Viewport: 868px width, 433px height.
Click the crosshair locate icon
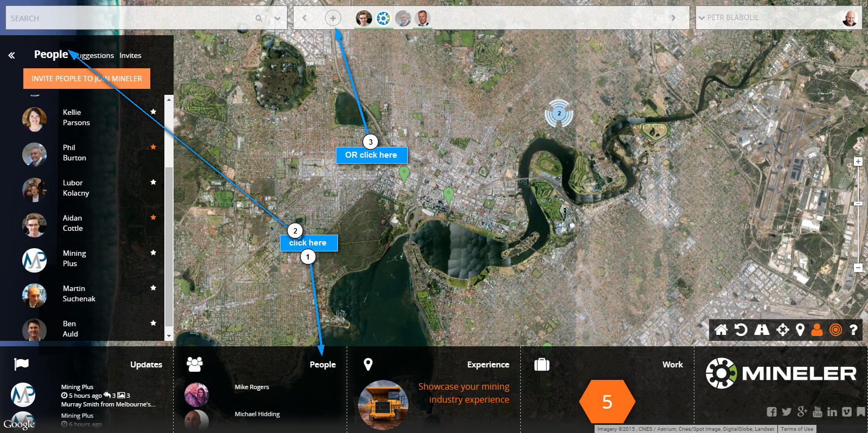tap(782, 329)
